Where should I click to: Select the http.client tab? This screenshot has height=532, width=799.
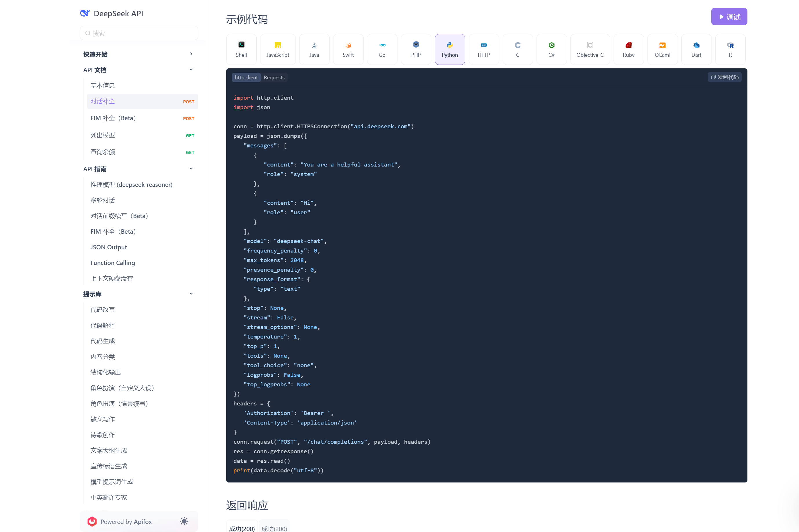pyautogui.click(x=246, y=77)
